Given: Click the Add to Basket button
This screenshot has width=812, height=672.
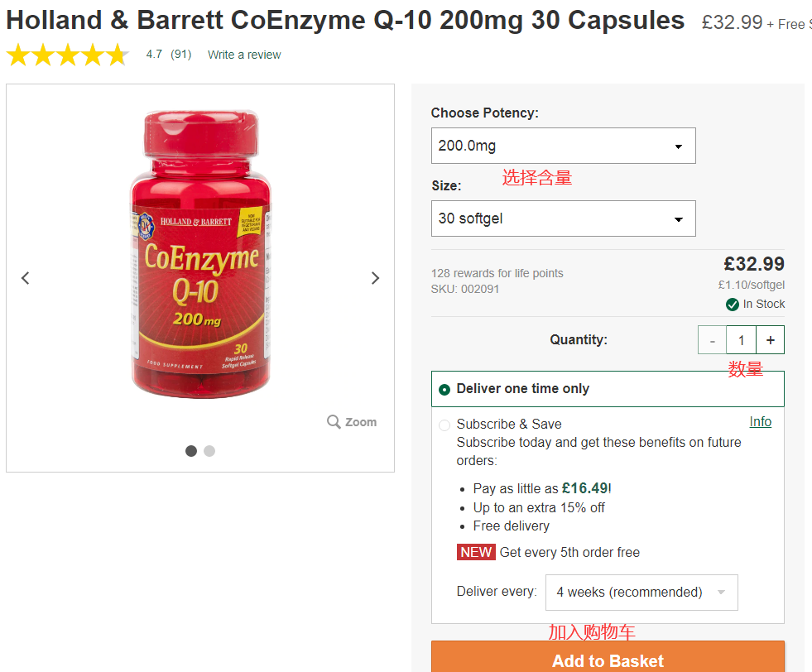Looking at the screenshot, I should [x=608, y=660].
